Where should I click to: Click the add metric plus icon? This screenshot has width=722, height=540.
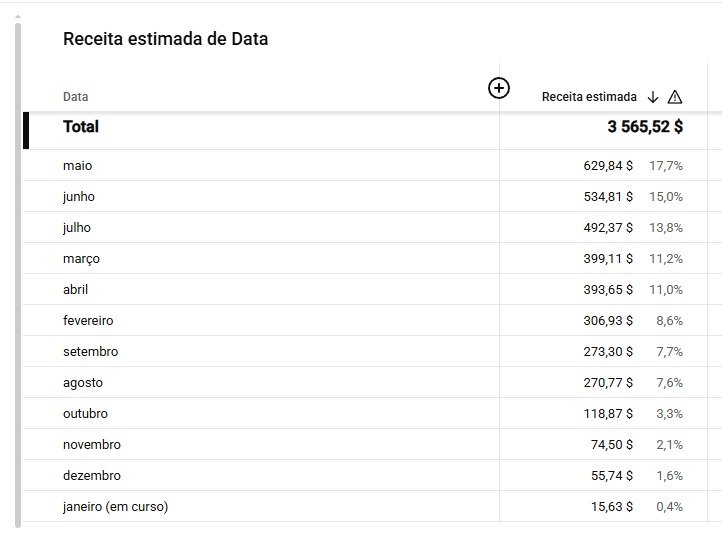coord(498,88)
